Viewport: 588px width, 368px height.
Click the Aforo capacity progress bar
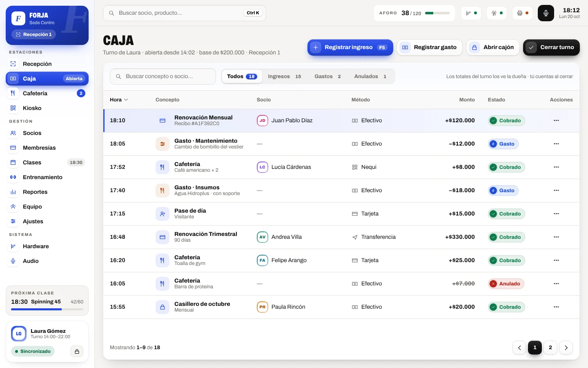pyautogui.click(x=437, y=13)
